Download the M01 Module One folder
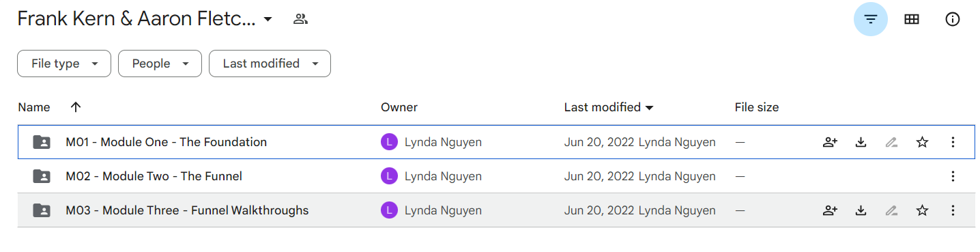 [x=861, y=142]
